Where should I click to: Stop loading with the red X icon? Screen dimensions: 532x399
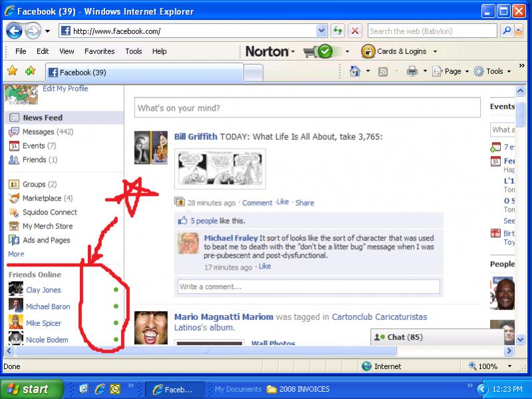tap(355, 31)
